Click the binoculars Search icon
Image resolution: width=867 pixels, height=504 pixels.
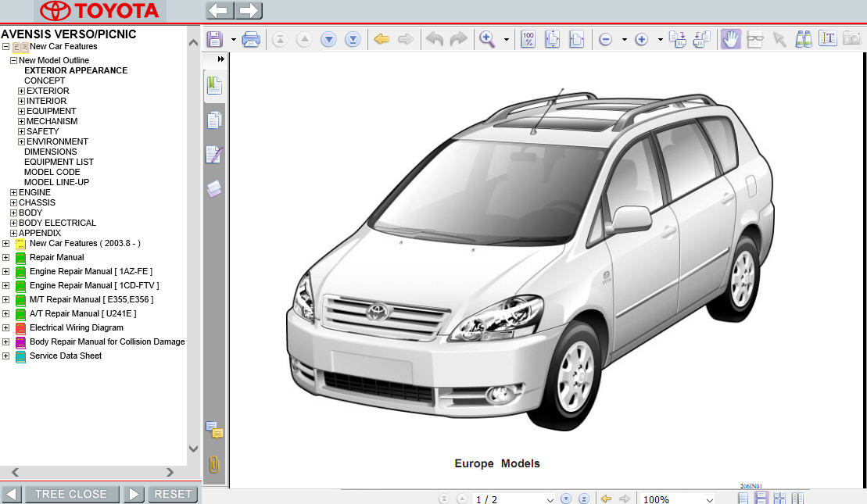pyautogui.click(x=803, y=39)
